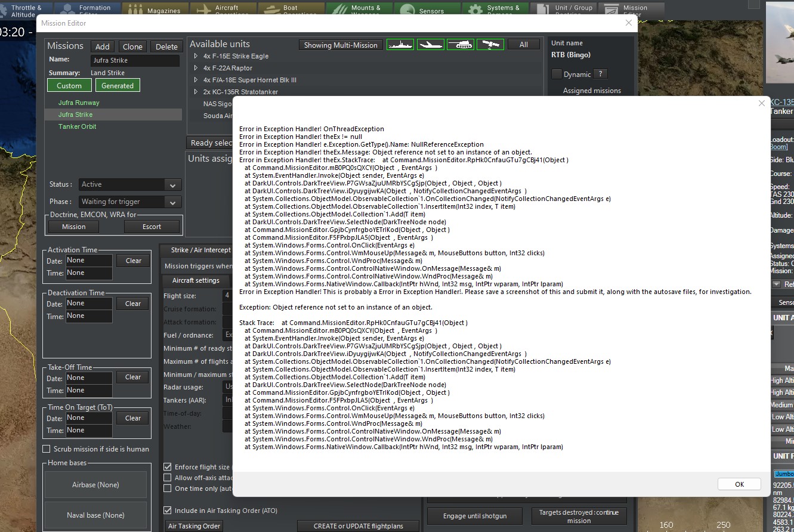
Task: Click the Showing Multi-Mission button
Action: click(341, 45)
